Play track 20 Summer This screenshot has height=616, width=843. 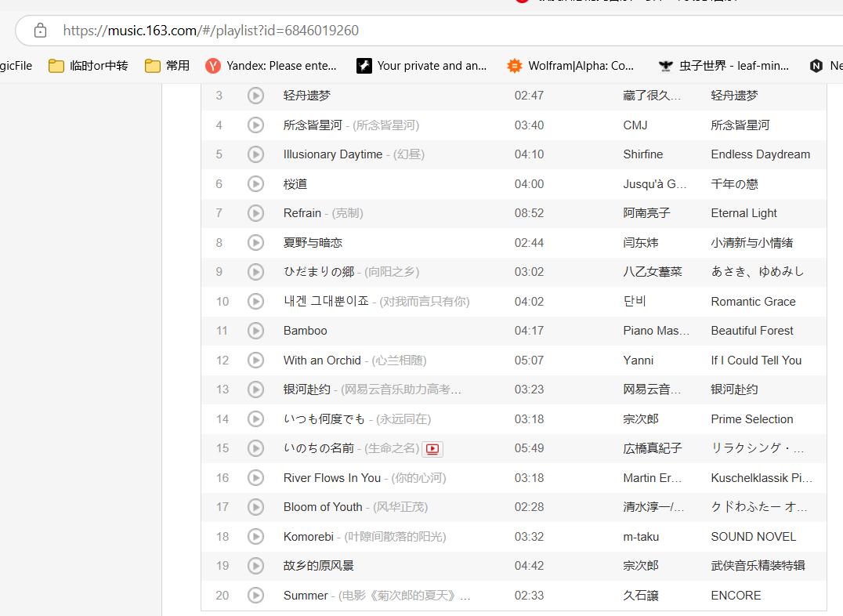click(x=255, y=595)
